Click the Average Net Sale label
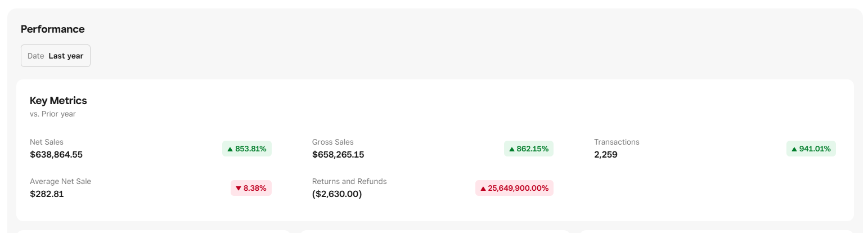The height and width of the screenshot is (233, 868). pos(60,181)
